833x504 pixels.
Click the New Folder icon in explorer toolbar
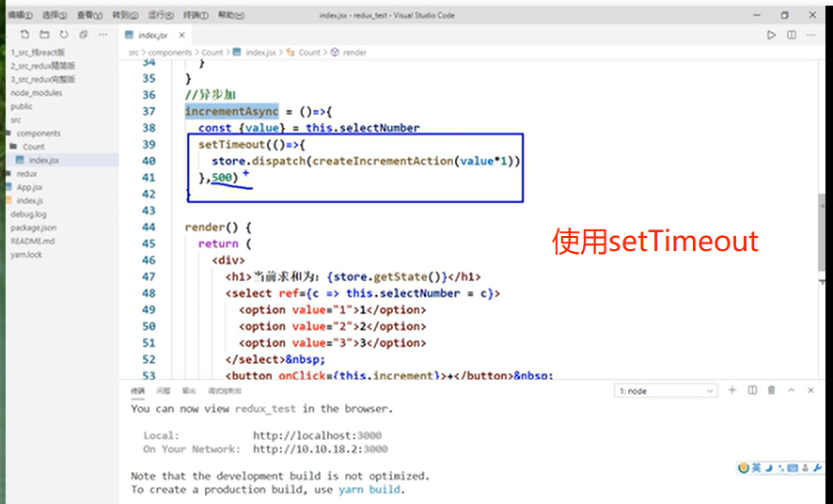[x=44, y=35]
